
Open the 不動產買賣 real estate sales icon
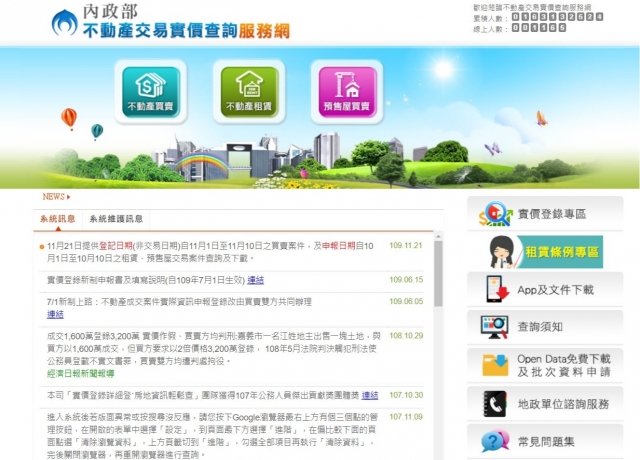pos(151,92)
